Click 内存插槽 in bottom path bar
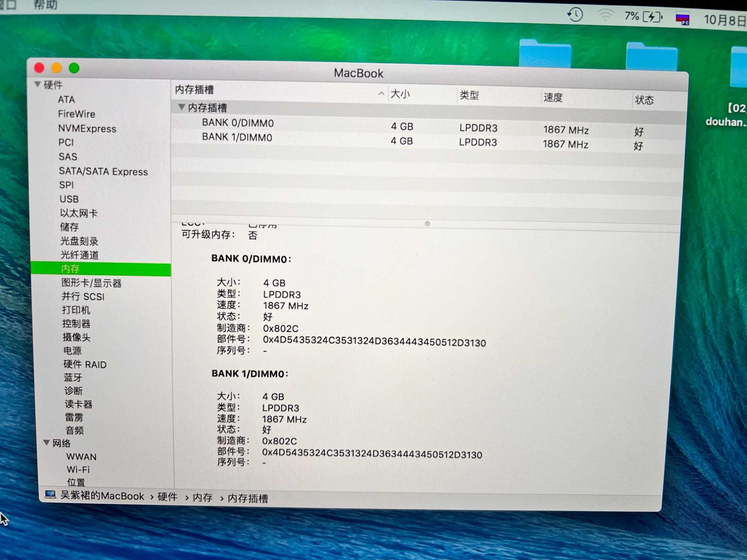 coord(248,498)
